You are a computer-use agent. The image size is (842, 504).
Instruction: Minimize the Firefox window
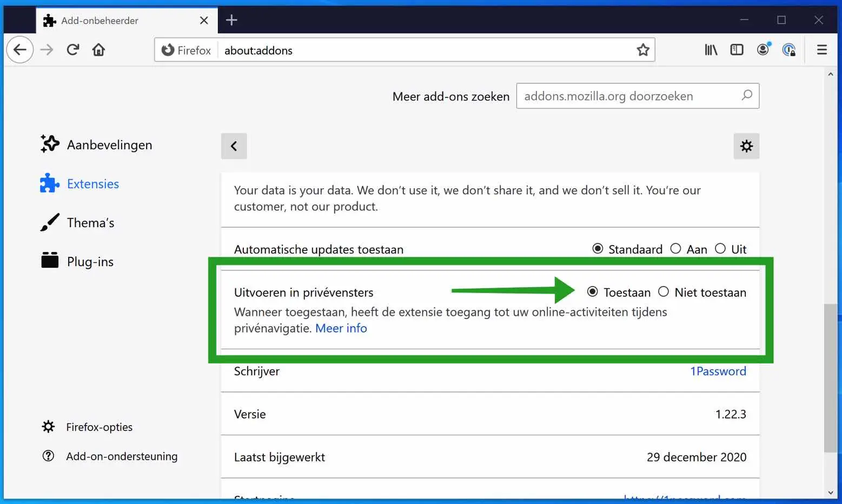[744, 20]
